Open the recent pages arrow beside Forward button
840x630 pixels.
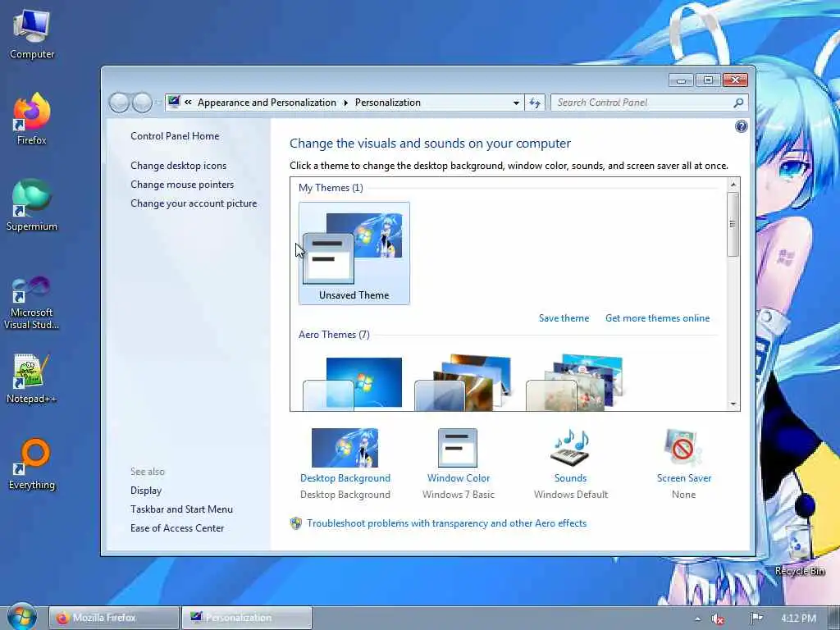[x=157, y=103]
